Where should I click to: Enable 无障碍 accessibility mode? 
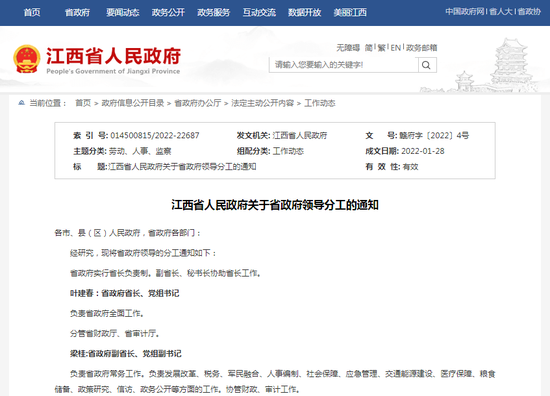click(x=348, y=48)
